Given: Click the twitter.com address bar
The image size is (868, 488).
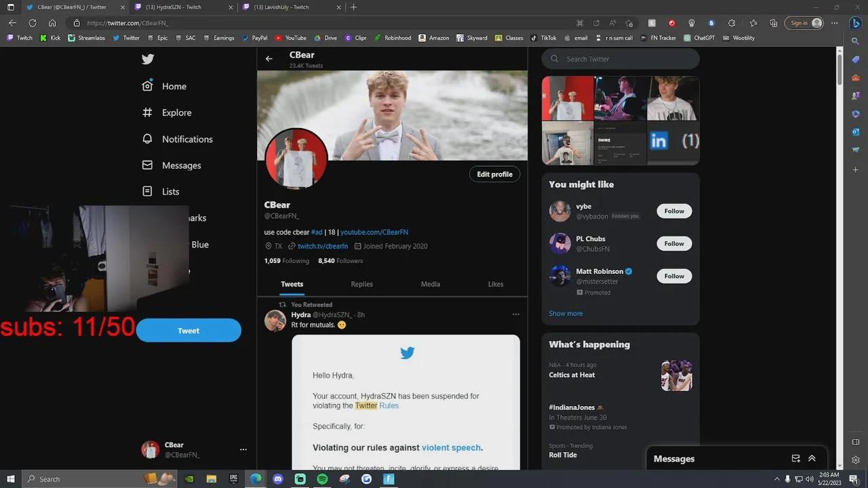Looking at the screenshot, I should coord(325,22).
